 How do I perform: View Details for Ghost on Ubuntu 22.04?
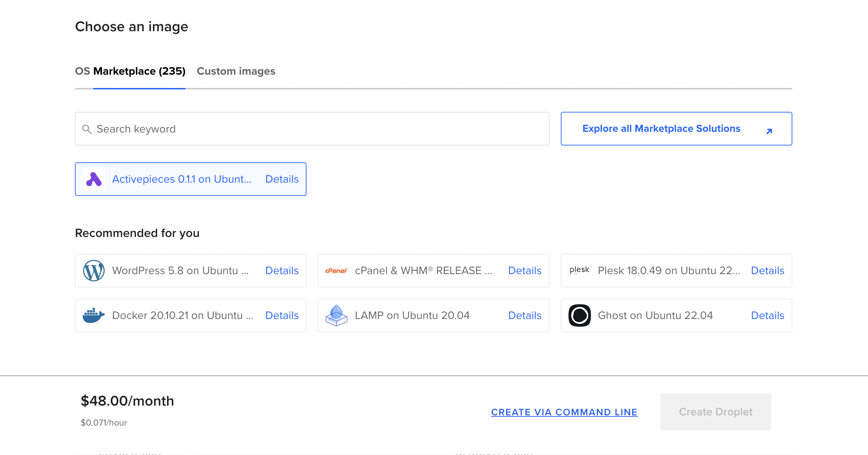point(767,315)
